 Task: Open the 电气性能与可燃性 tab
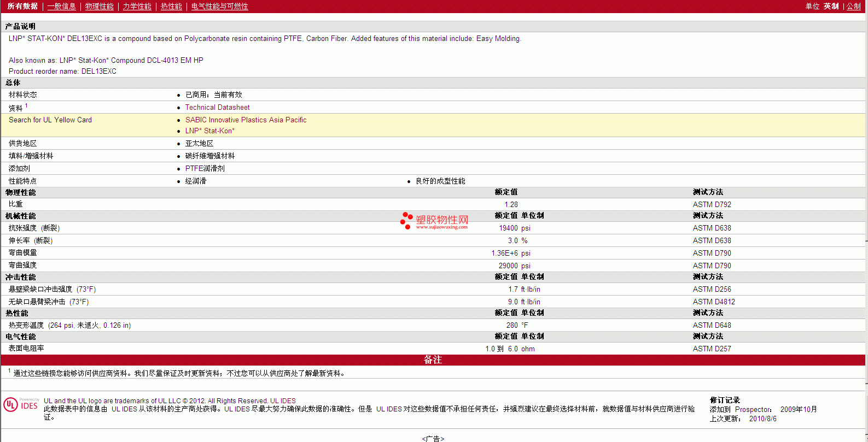tap(220, 7)
